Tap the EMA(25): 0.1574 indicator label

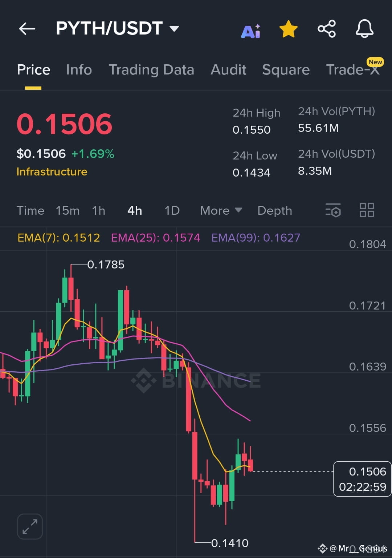(155, 238)
